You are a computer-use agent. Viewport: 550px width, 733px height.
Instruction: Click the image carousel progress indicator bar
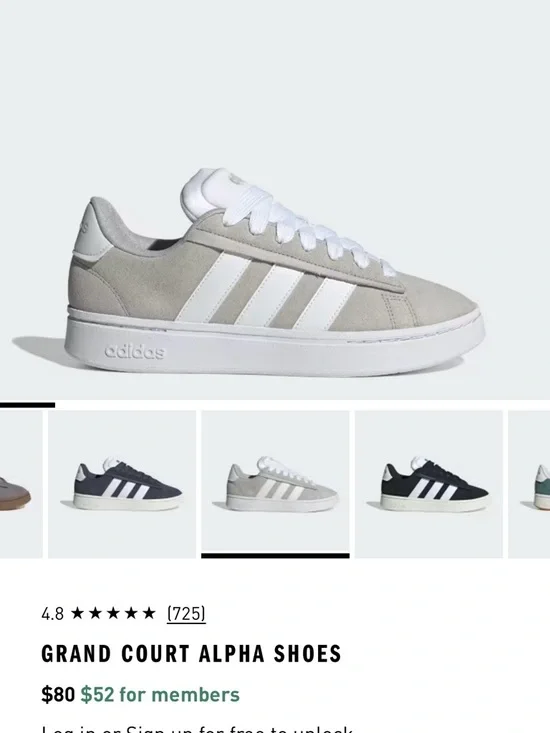click(28, 405)
